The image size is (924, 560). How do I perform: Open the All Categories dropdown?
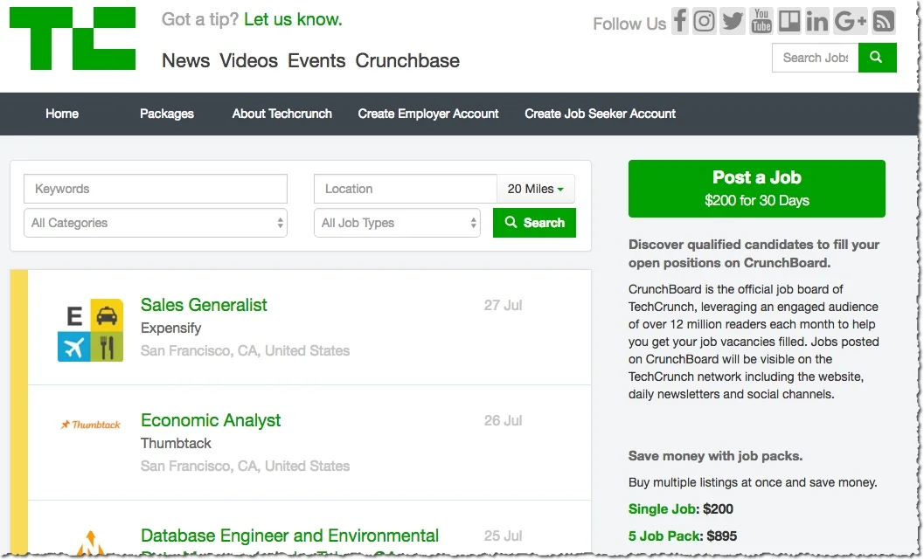click(x=156, y=223)
